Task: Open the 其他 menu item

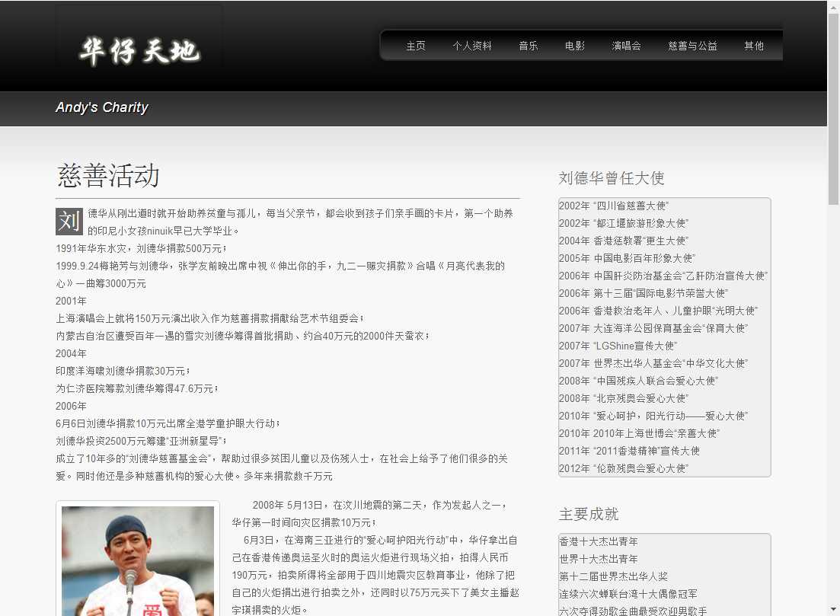Action: (754, 46)
